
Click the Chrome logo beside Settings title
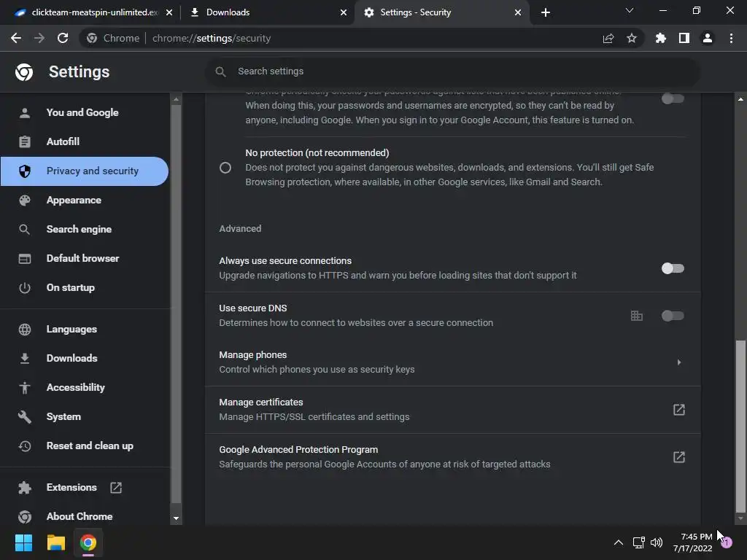pyautogui.click(x=24, y=72)
